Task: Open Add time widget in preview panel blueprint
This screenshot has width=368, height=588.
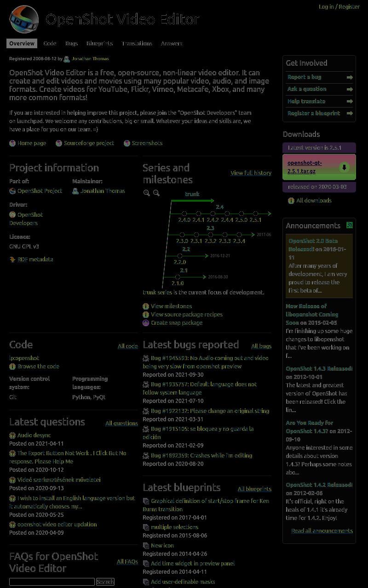Action: (193, 564)
